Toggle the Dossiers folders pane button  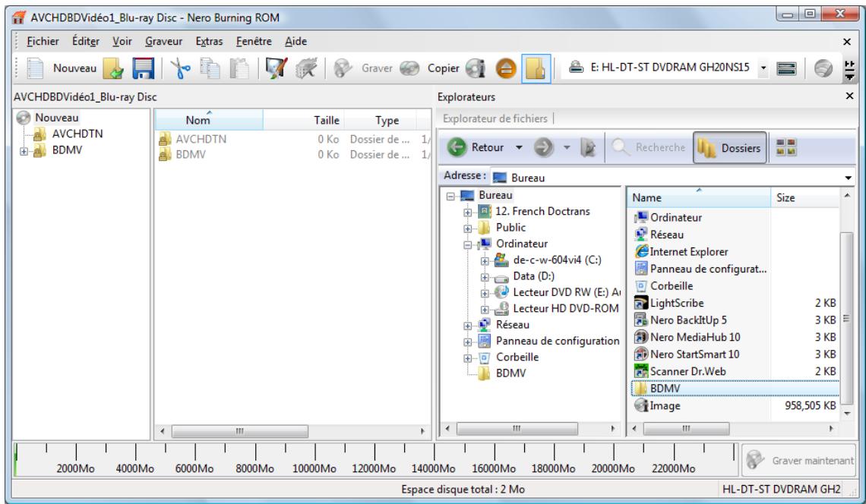729,147
